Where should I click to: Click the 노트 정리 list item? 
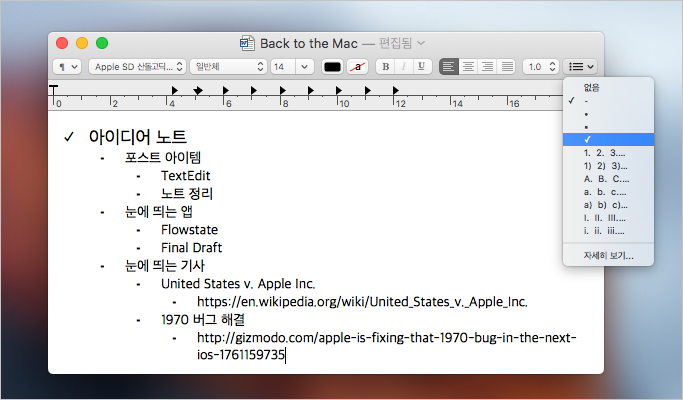pos(187,193)
